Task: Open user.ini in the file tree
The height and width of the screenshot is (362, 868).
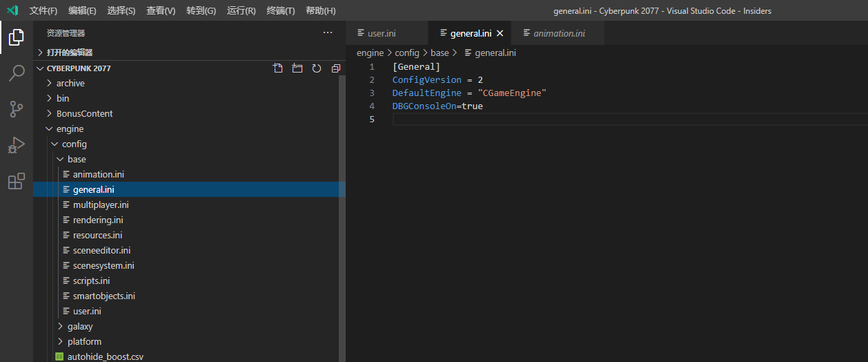Action: [87, 312]
